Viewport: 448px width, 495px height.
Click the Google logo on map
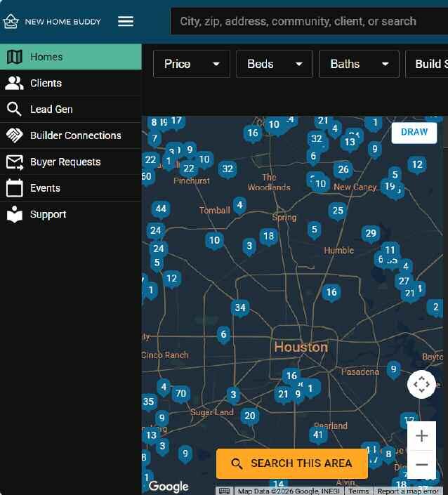click(169, 487)
